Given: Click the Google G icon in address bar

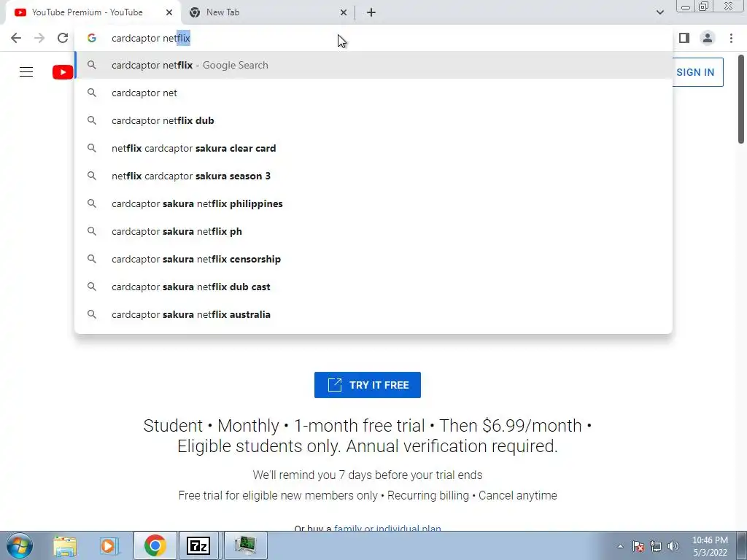Looking at the screenshot, I should [x=92, y=38].
